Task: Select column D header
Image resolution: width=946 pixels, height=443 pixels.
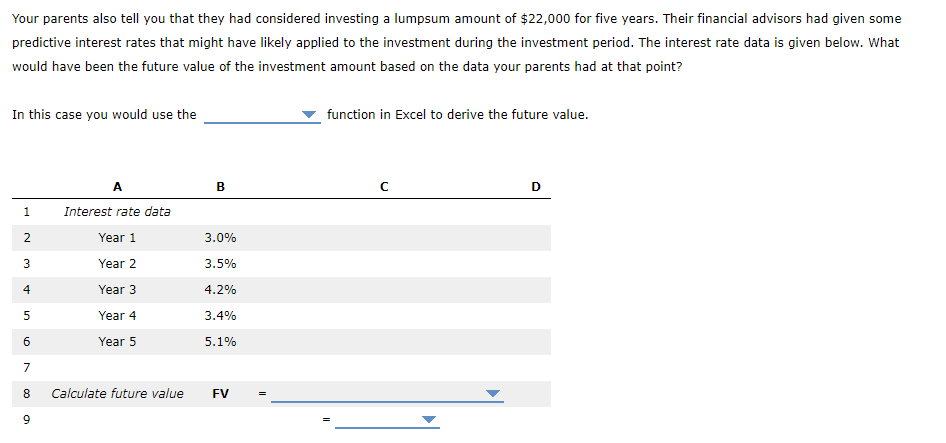Action: (536, 187)
